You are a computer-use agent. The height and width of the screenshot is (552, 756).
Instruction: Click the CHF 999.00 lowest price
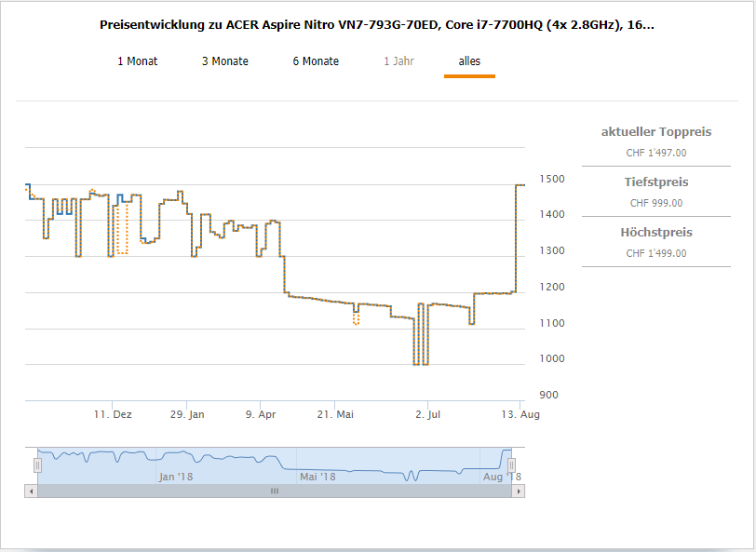pos(655,203)
